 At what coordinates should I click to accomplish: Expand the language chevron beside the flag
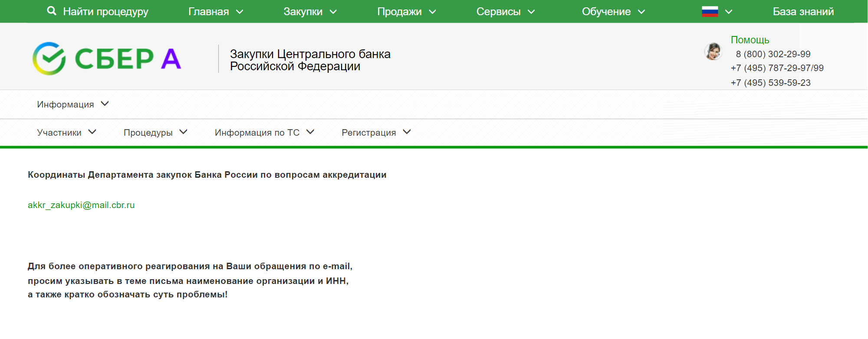pyautogui.click(x=729, y=12)
